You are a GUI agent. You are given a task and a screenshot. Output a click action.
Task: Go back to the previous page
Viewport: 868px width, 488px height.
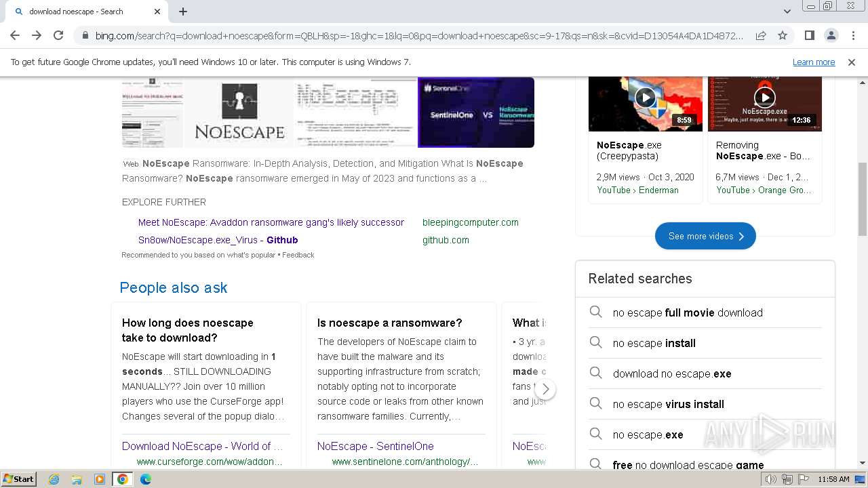click(15, 35)
